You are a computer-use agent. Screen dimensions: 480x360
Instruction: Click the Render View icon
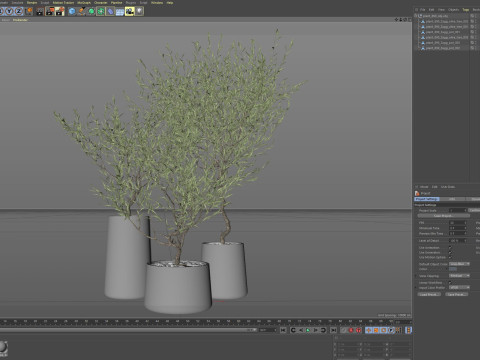tap(40, 11)
